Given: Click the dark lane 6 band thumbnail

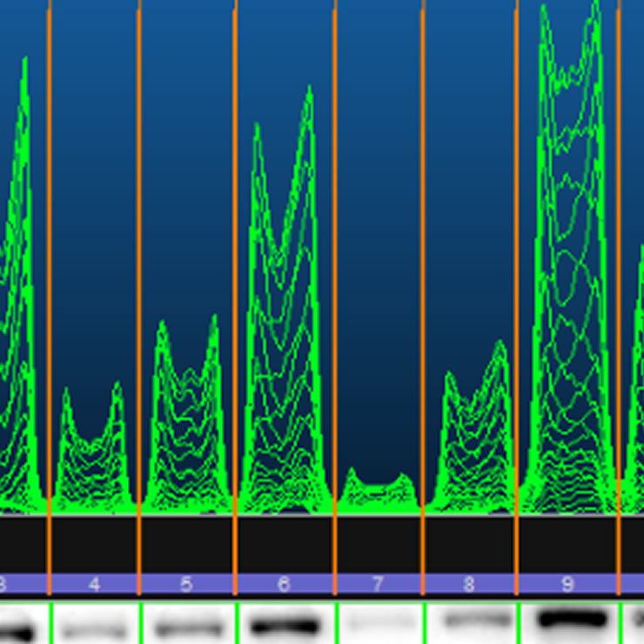Looking at the screenshot, I should click(284, 624).
